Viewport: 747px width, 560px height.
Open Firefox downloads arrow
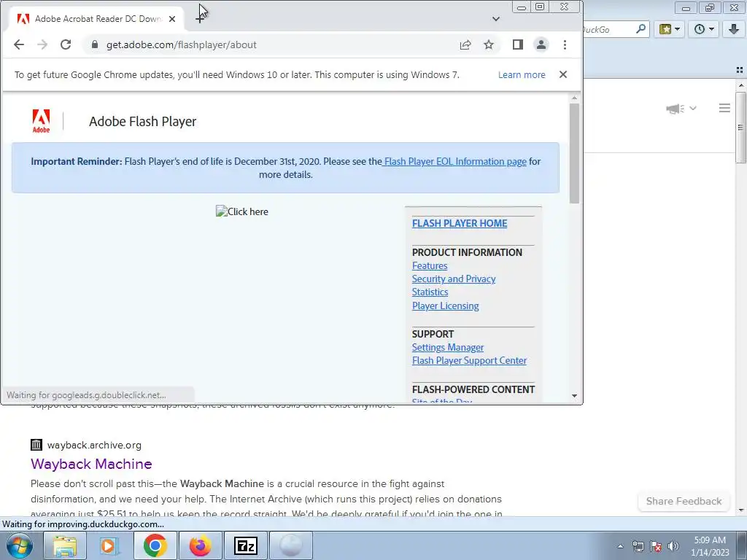pos(734,29)
